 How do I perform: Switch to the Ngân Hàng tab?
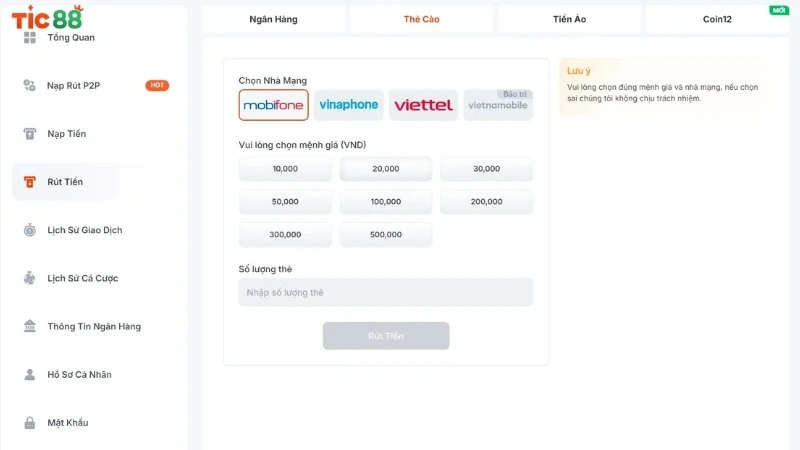pos(273,19)
